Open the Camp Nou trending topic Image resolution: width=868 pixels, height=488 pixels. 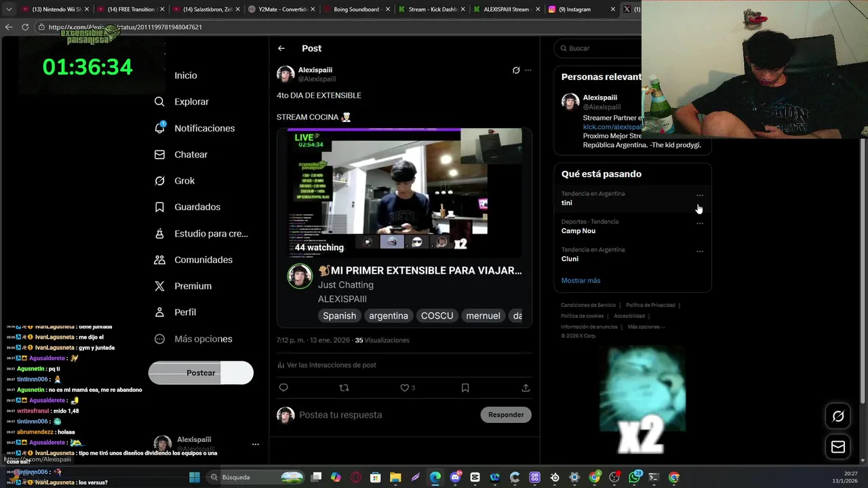[632, 226]
